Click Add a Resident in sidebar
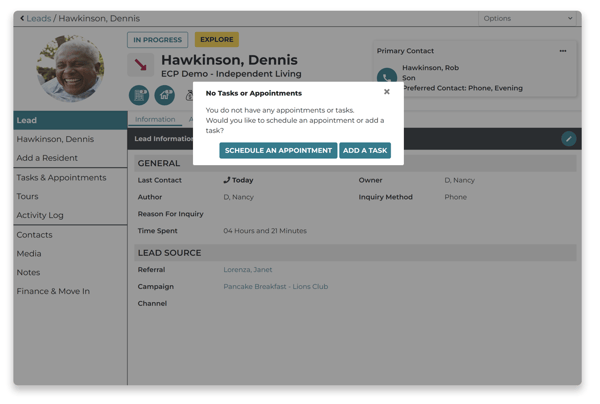Viewport: 600px width, 404px height. click(x=47, y=158)
